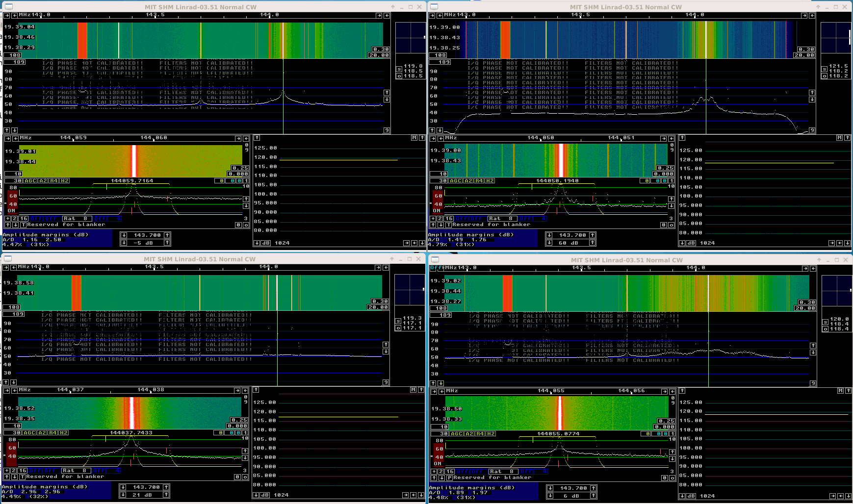Image resolution: width=853 pixels, height=504 pixels.
Task: Click the wide spectrum up arrow in the 119.8 window
Action: [387, 92]
